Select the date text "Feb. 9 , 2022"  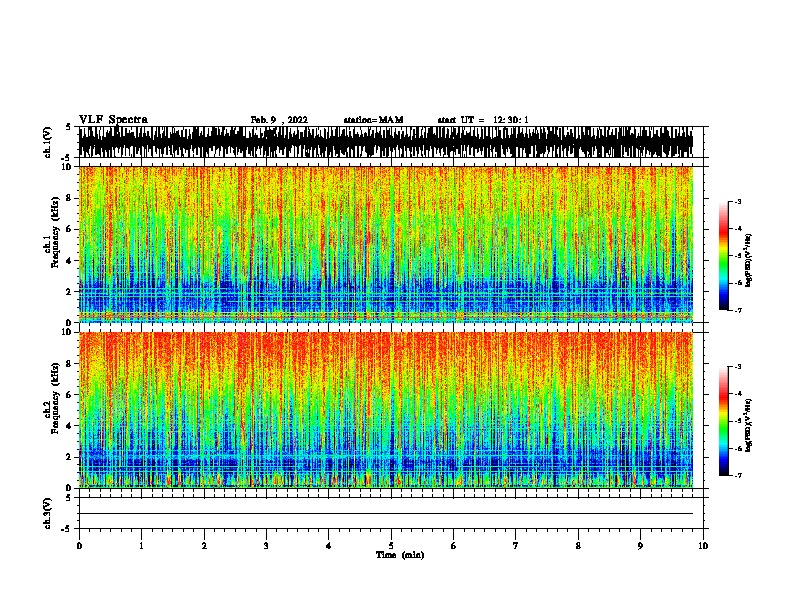point(279,120)
